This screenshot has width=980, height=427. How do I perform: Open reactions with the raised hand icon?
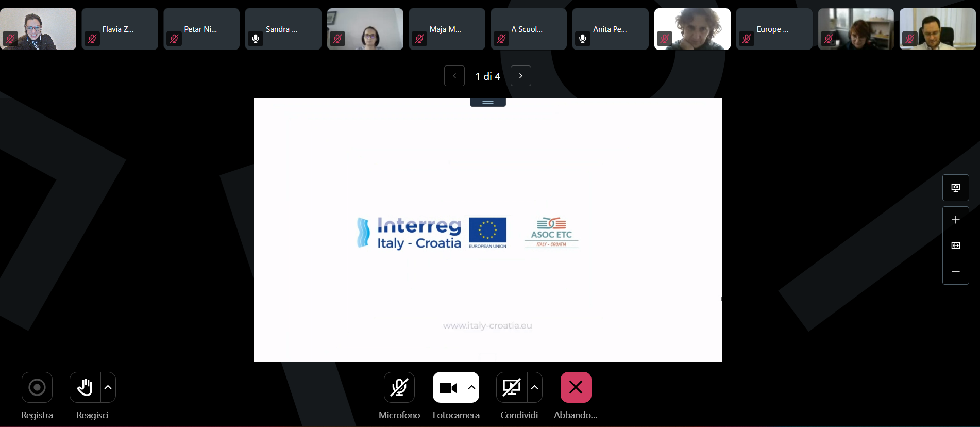(x=85, y=387)
